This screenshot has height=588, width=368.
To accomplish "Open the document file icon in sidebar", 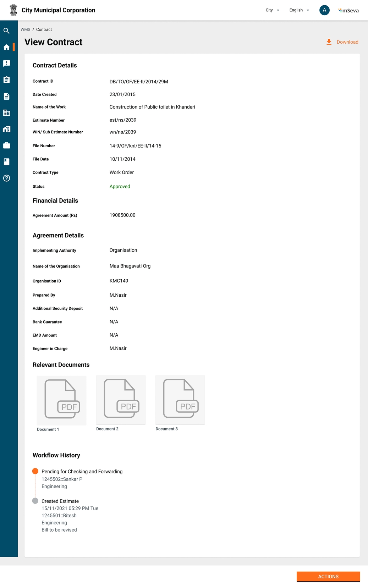I will point(6,96).
